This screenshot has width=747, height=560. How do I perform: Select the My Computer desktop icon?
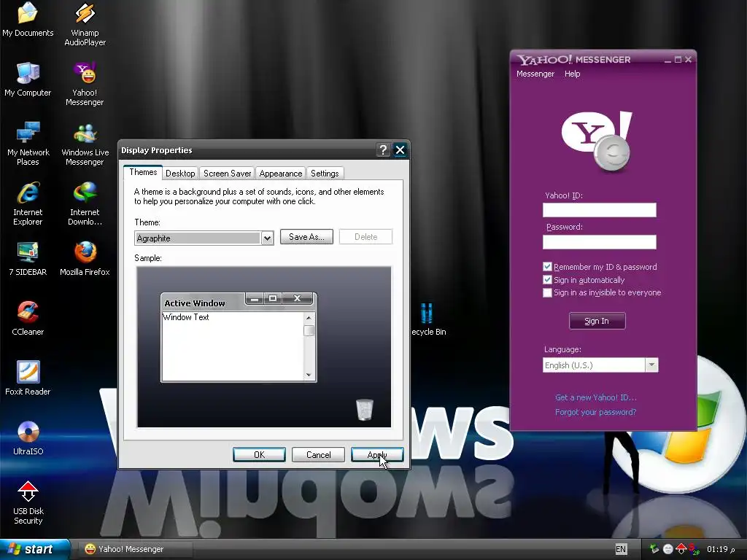28,79
